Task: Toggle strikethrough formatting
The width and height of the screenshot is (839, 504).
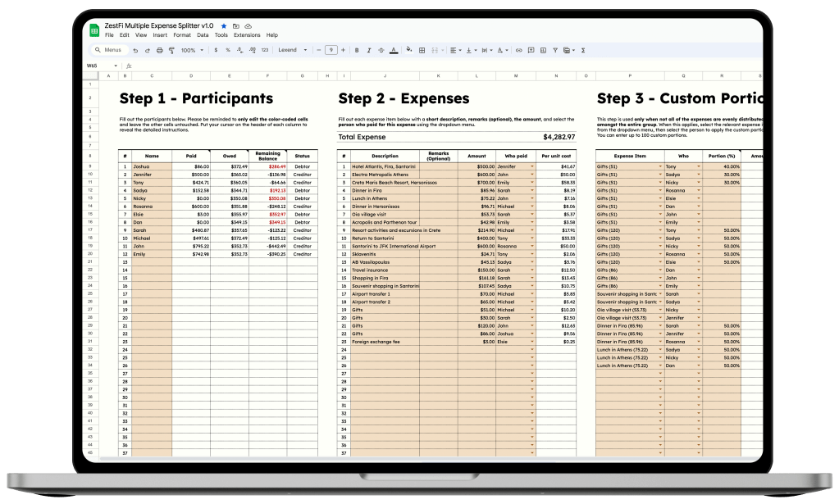Action: (x=380, y=50)
